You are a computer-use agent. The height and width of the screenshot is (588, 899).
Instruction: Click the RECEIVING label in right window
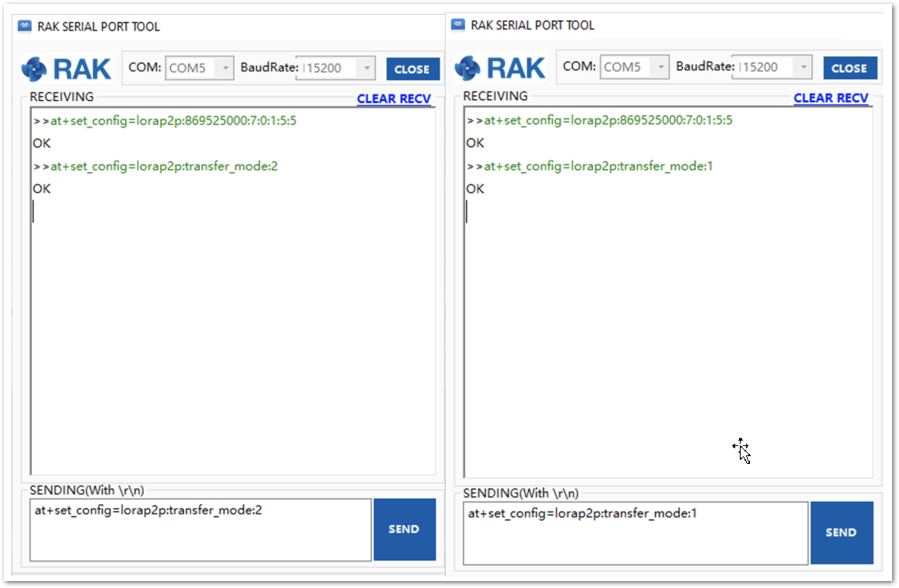point(495,95)
